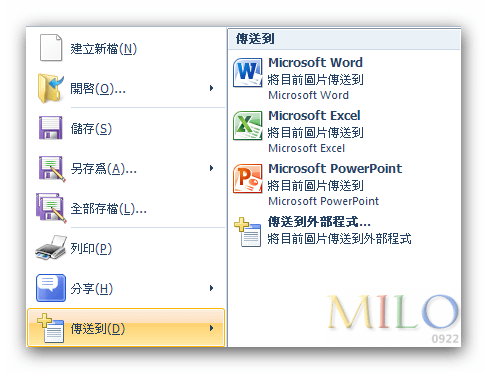This screenshot has width=487, height=373.
Task: Click the floppy disk icon for 儲存
Action: [50, 128]
